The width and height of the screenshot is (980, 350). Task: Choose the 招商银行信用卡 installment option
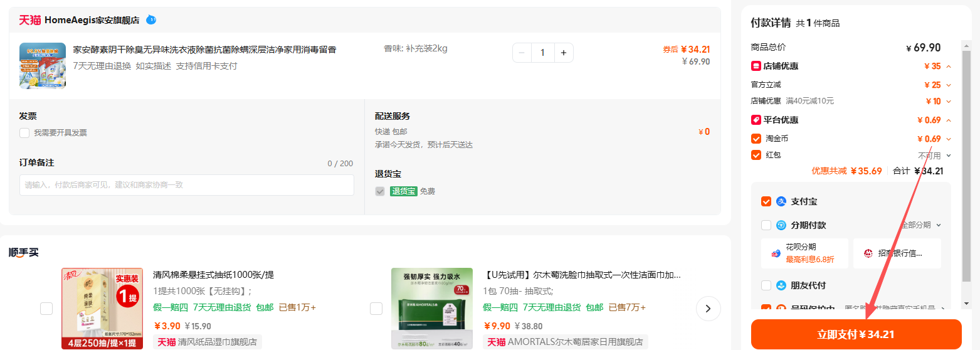click(897, 253)
